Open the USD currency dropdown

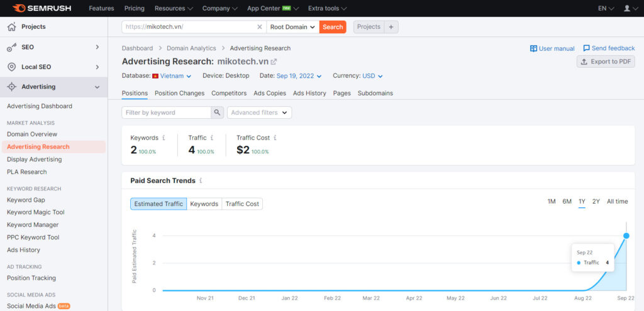372,76
